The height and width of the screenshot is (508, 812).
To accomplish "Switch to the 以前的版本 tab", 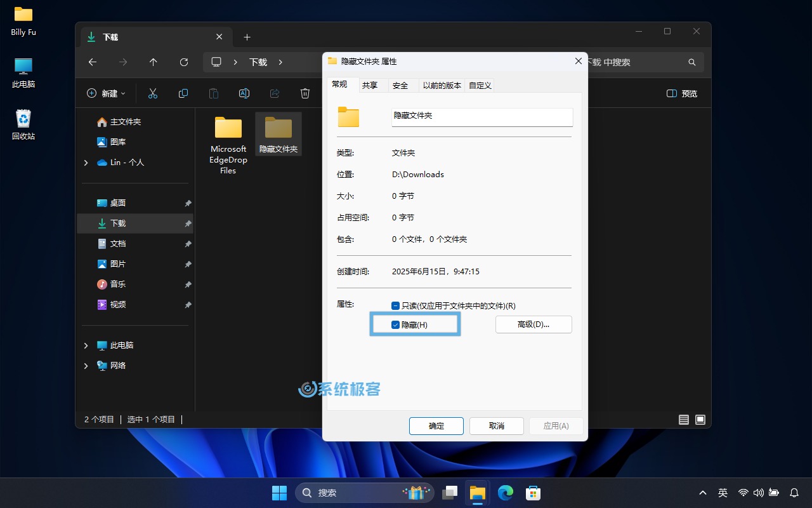I will [442, 85].
